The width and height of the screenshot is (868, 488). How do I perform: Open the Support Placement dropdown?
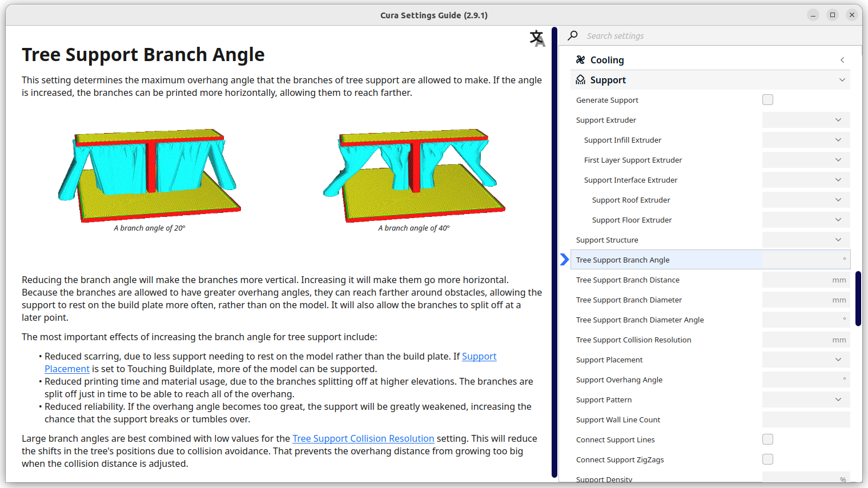pos(806,360)
